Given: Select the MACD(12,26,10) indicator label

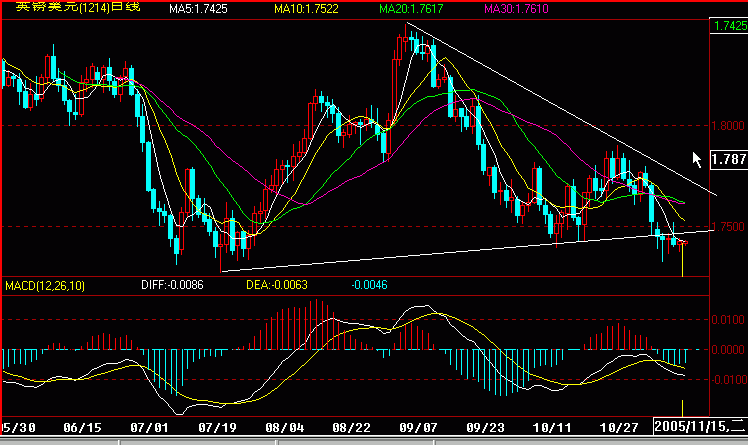Looking at the screenshot, I should click(x=45, y=286).
